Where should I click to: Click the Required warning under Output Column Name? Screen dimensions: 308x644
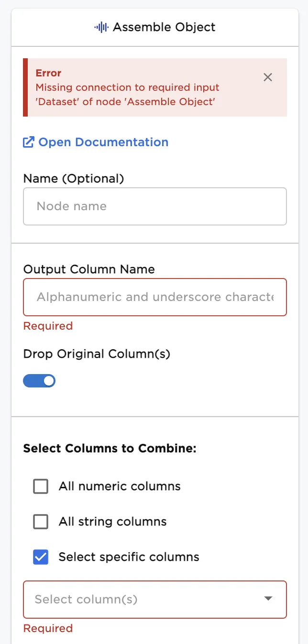click(x=48, y=326)
